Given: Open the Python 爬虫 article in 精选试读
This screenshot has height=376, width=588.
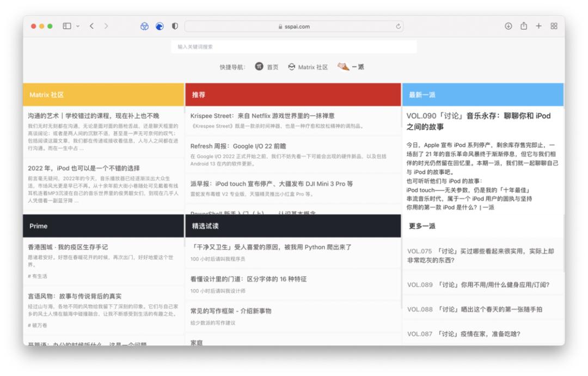Looking at the screenshot, I should click(x=272, y=247).
